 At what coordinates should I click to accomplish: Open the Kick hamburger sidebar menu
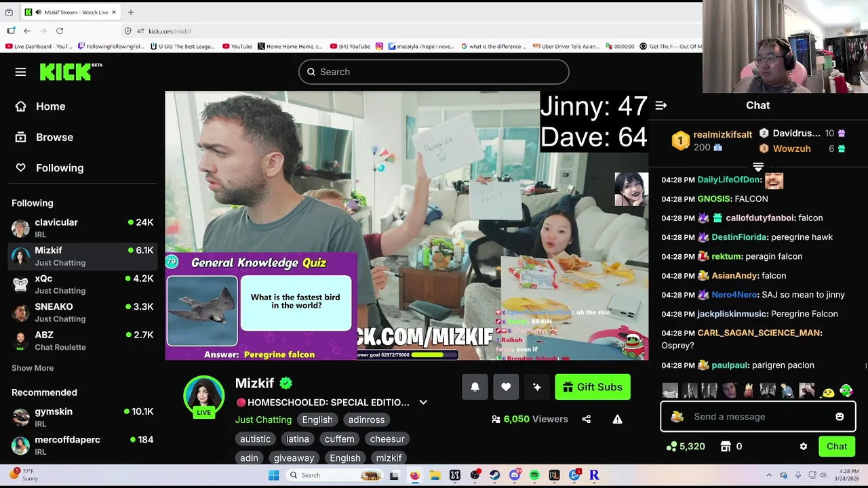click(20, 72)
